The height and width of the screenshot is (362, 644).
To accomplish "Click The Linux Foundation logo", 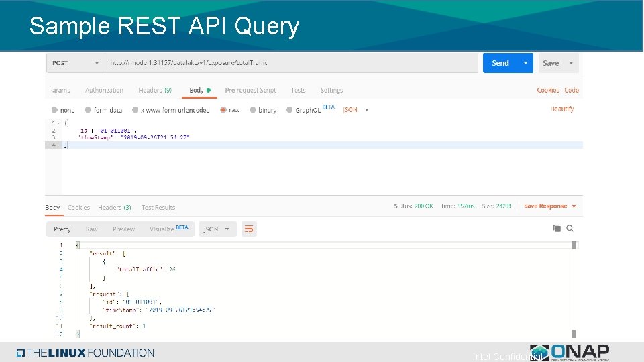I will click(x=85, y=353).
